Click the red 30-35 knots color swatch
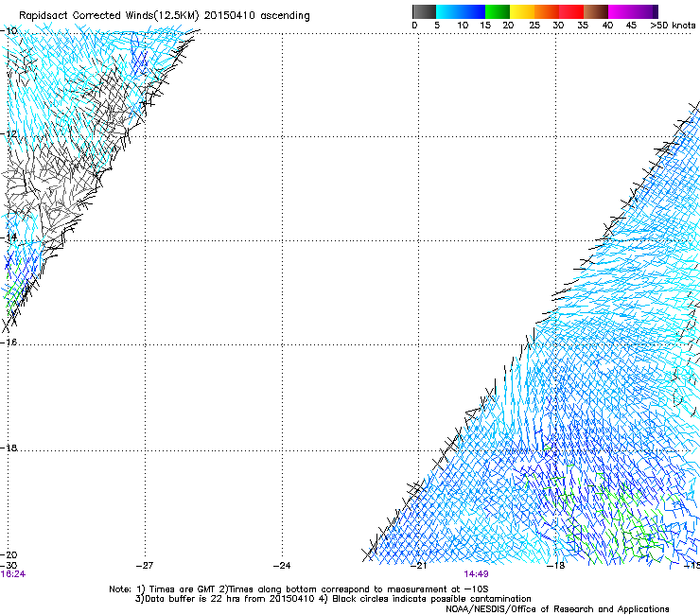 [571, 11]
